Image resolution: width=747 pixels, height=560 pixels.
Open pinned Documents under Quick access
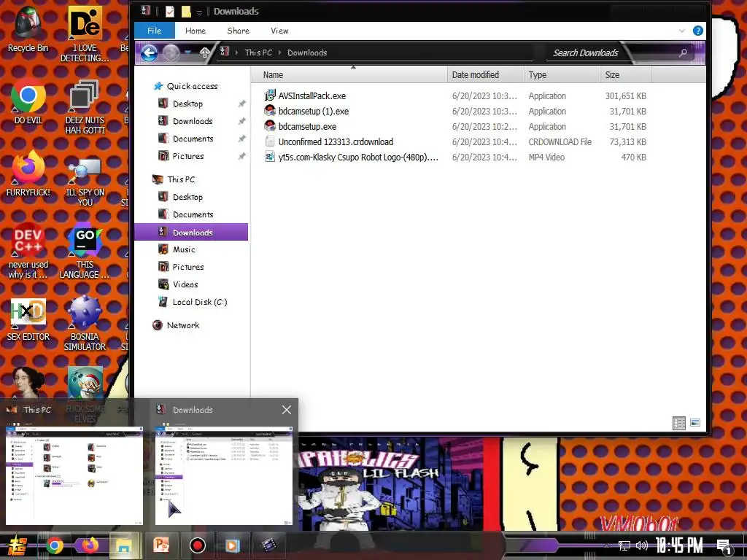pyautogui.click(x=193, y=139)
